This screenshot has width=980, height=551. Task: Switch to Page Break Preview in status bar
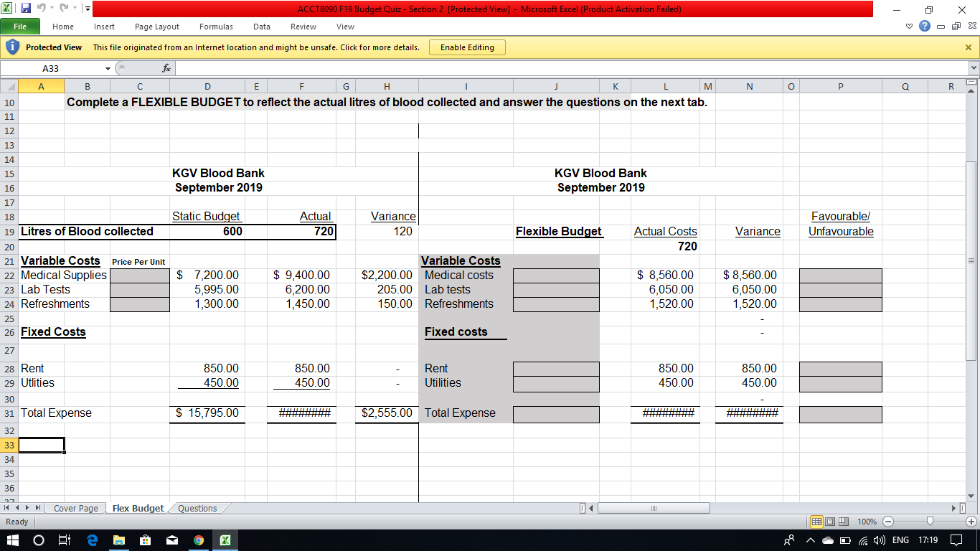(842, 522)
